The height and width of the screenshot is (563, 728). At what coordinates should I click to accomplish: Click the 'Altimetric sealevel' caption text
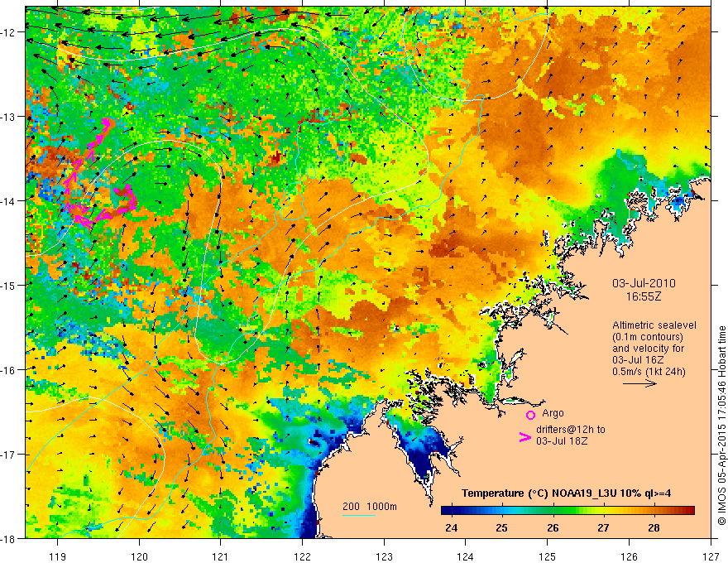654,325
